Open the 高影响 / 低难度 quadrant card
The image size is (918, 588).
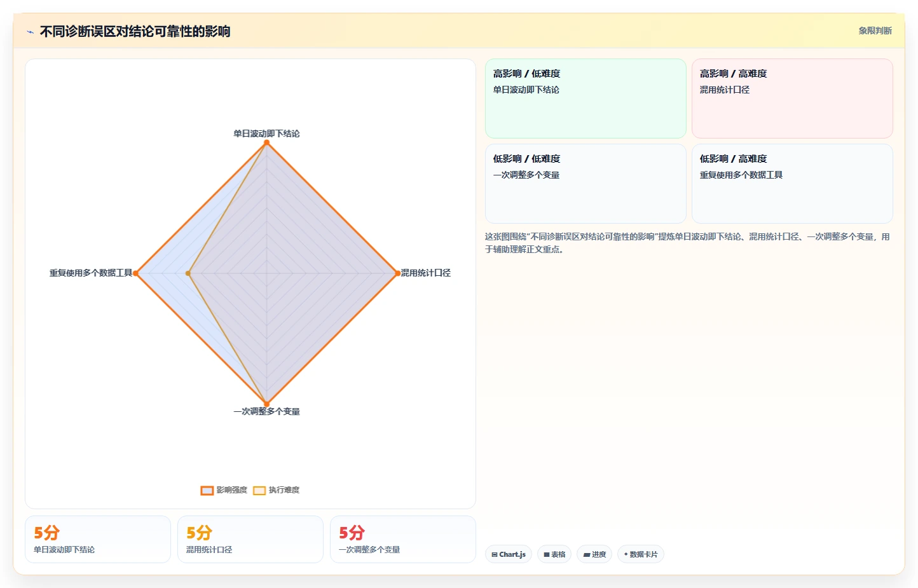pyautogui.click(x=586, y=99)
